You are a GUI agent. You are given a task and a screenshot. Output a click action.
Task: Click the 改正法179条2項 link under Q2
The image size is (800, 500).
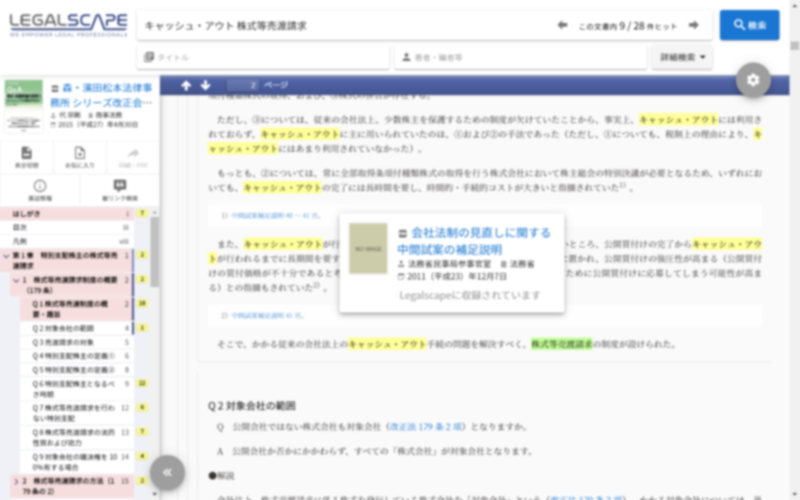pyautogui.click(x=426, y=427)
